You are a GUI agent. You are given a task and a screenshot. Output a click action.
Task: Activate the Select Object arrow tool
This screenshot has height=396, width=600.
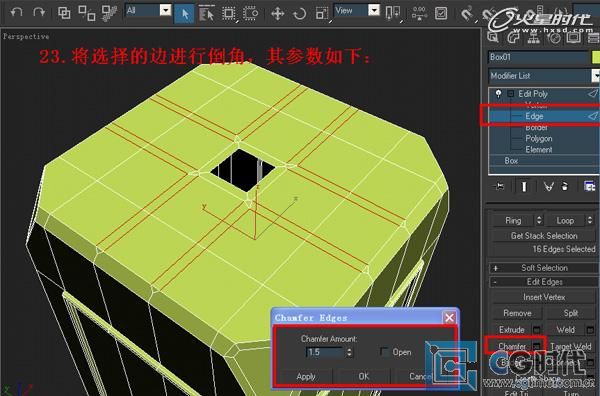point(184,14)
